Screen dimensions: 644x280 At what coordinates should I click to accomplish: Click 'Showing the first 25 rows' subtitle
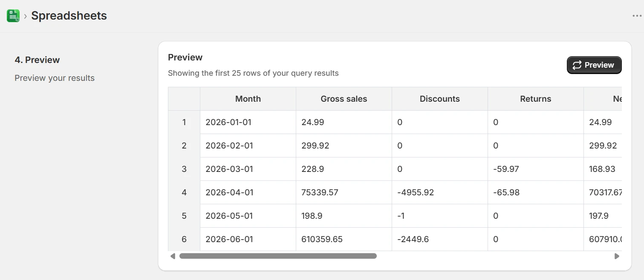[253, 73]
